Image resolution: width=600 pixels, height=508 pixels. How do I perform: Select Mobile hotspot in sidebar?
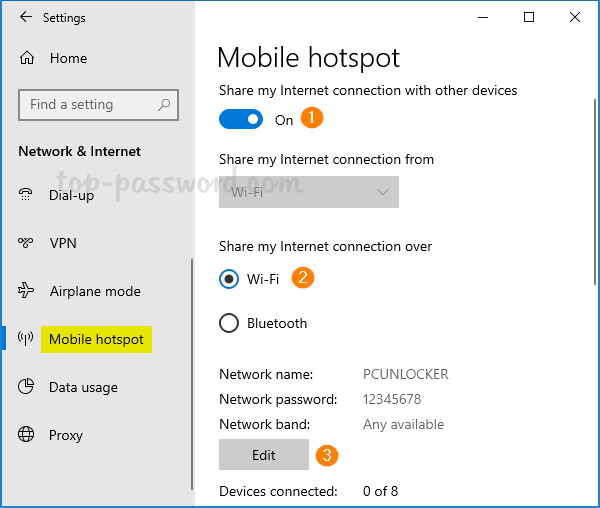tap(96, 339)
